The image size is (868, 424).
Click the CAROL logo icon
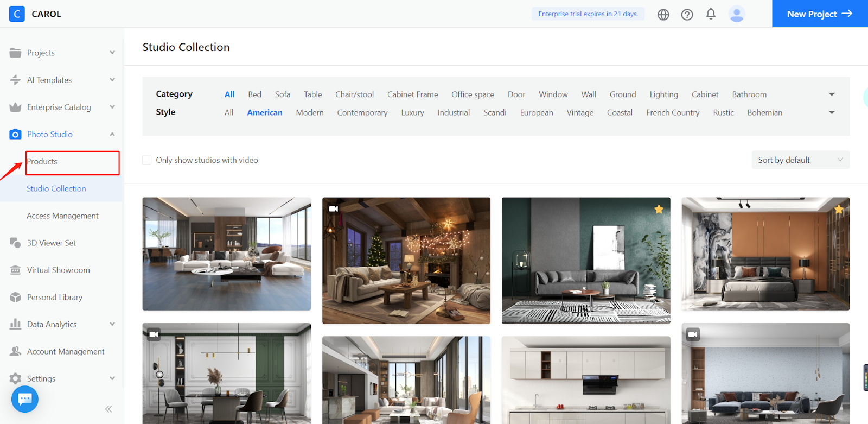(17, 14)
